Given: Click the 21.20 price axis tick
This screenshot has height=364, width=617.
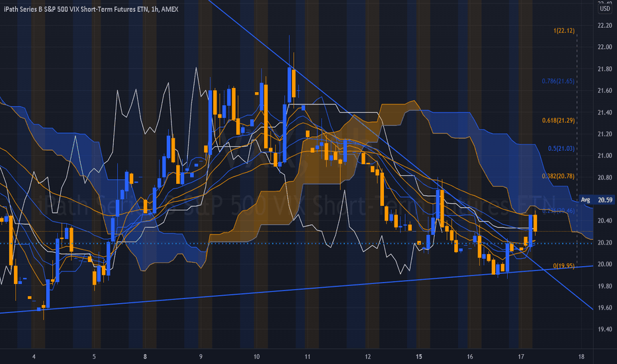Looking at the screenshot, I should tap(604, 134).
